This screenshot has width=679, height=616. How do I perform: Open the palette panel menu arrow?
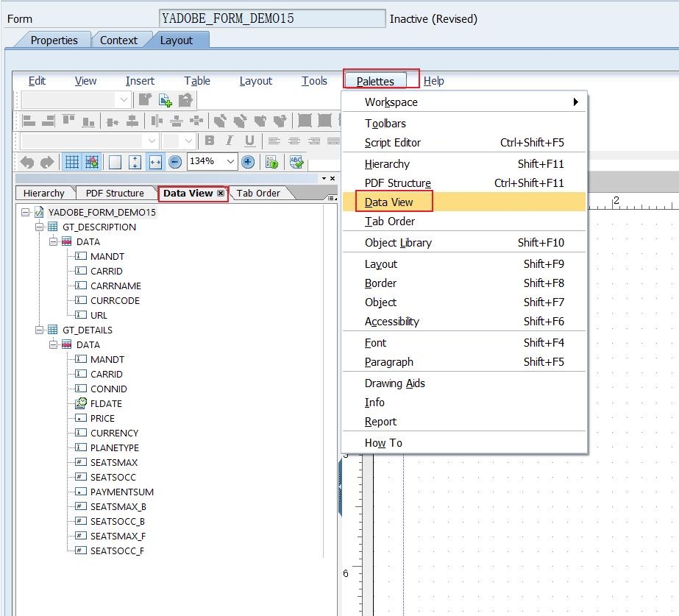[332, 198]
